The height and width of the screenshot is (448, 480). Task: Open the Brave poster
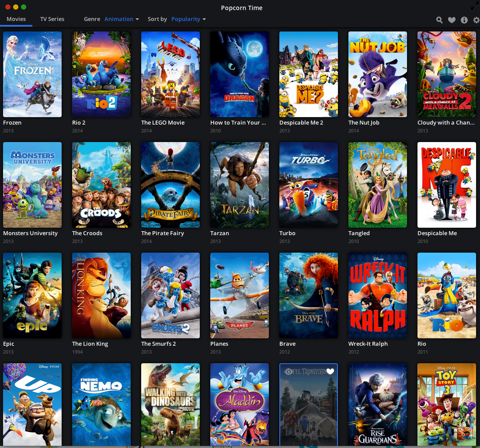click(309, 295)
